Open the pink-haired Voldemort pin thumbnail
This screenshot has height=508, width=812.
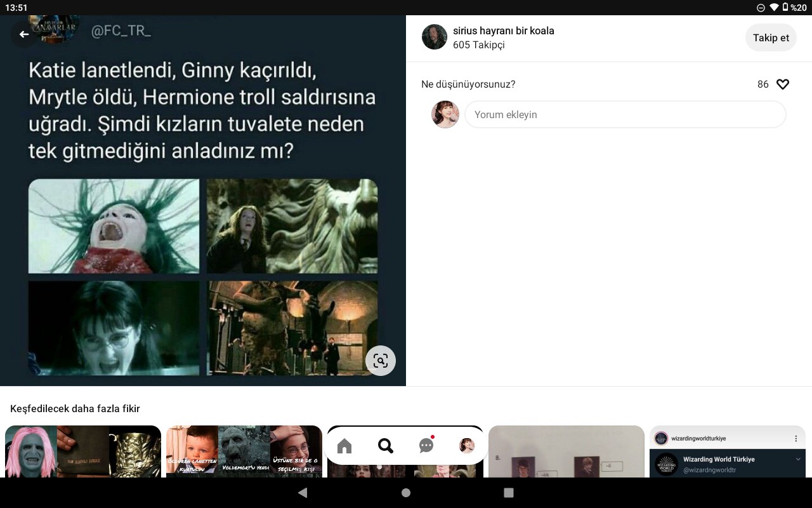point(83,451)
